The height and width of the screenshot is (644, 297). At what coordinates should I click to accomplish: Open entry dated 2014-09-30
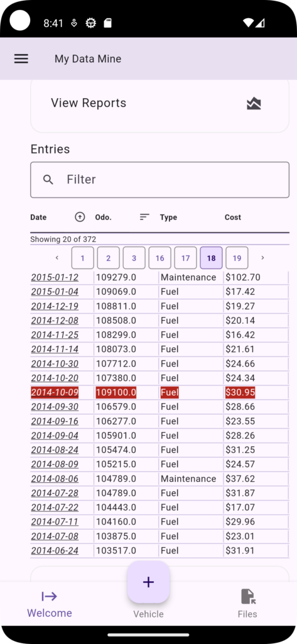[55, 407]
